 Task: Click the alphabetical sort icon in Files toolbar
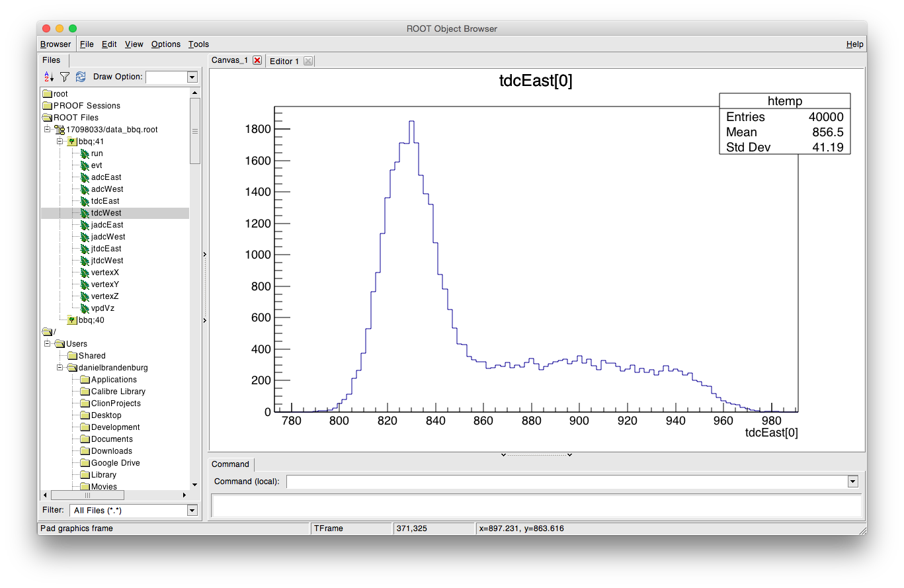(48, 77)
